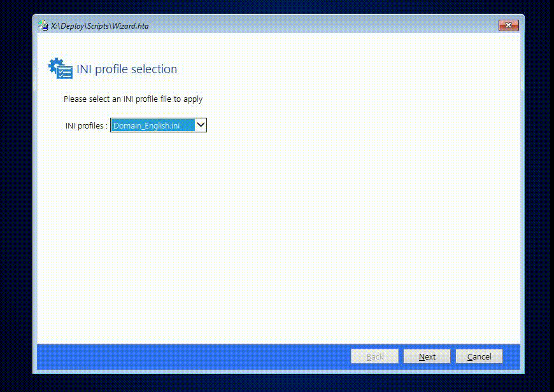The width and height of the screenshot is (554, 392).
Task: Proceed by clicking Next
Action: (x=427, y=356)
